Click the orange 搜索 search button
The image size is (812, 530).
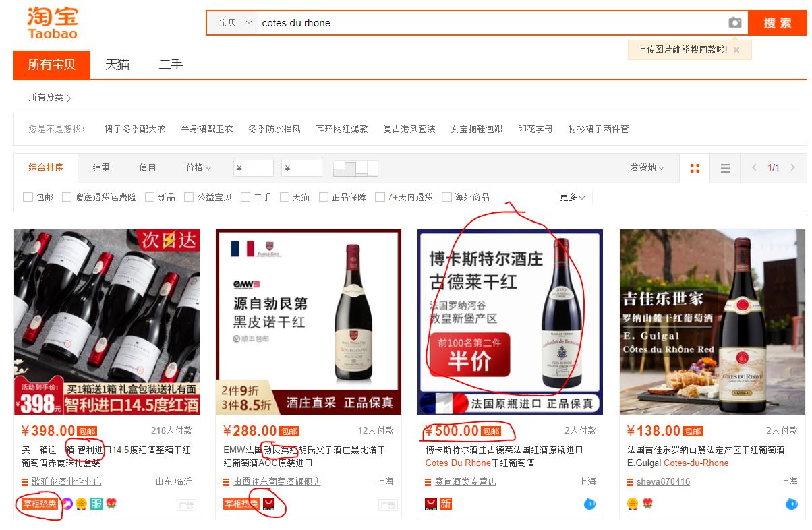point(778,22)
